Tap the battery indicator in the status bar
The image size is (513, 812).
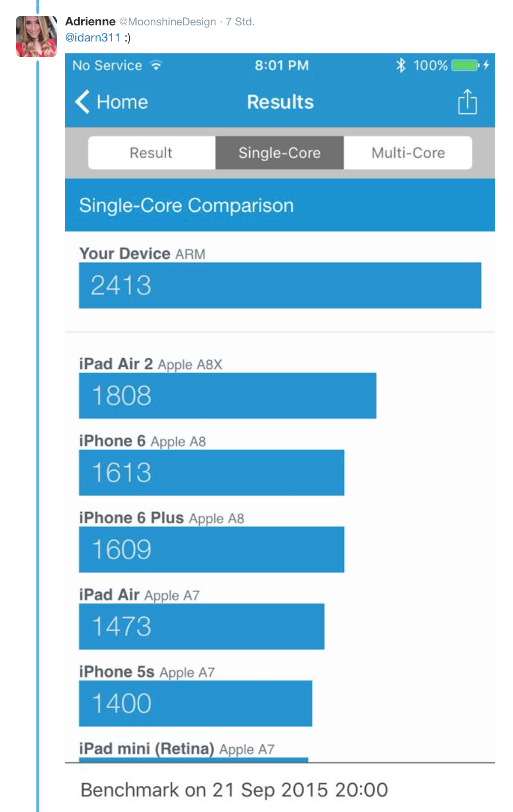[463, 65]
